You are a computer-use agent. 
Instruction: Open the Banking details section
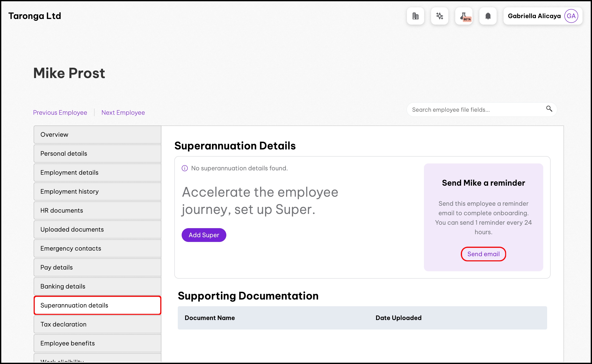pyautogui.click(x=97, y=286)
